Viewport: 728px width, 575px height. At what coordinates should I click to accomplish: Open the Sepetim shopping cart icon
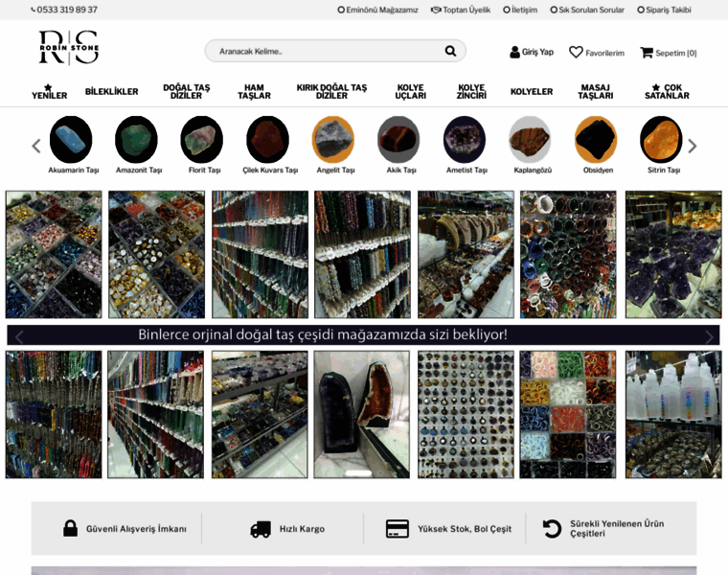pos(647,53)
